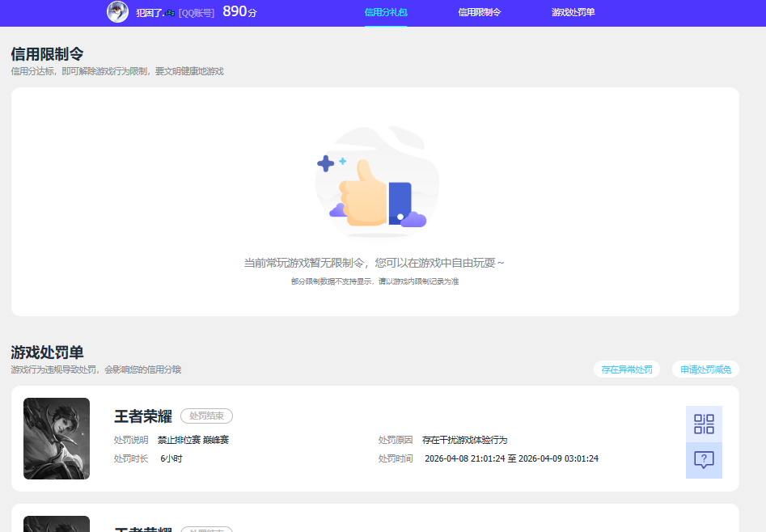Click the 部分限制数据不支持显示 note
The width and height of the screenshot is (766, 532).
click(x=375, y=281)
